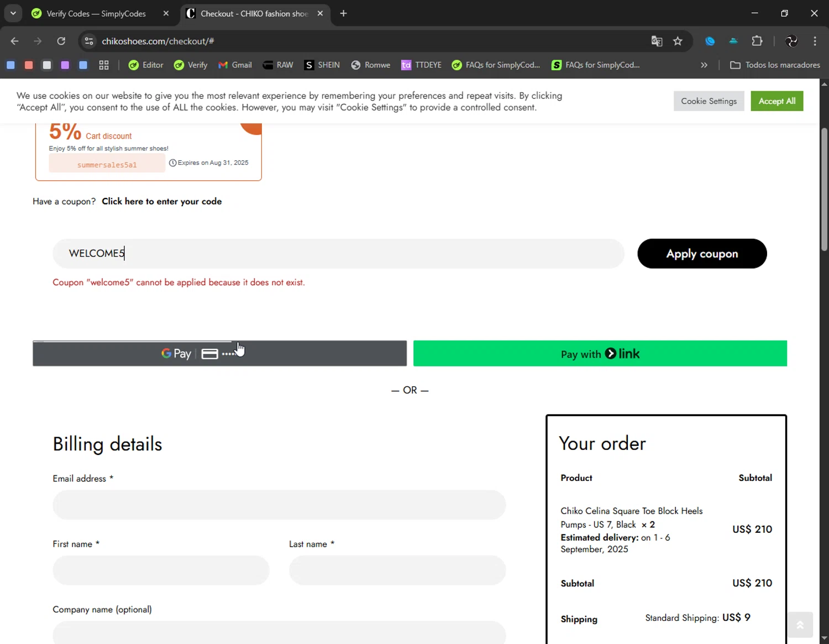The height and width of the screenshot is (644, 829).
Task: Click the page vertical scrollbar thumb
Action: pyautogui.click(x=824, y=189)
